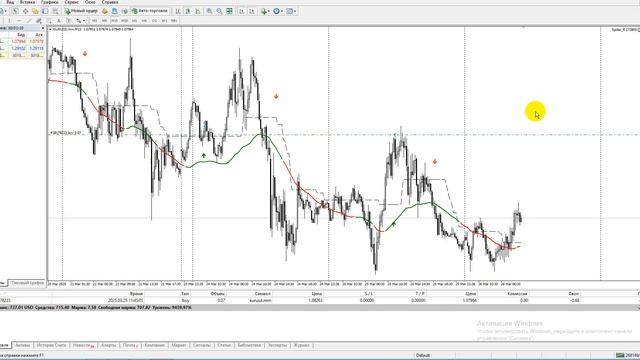
Task: Open the indicators list green plus icon
Action: [x=264, y=11]
